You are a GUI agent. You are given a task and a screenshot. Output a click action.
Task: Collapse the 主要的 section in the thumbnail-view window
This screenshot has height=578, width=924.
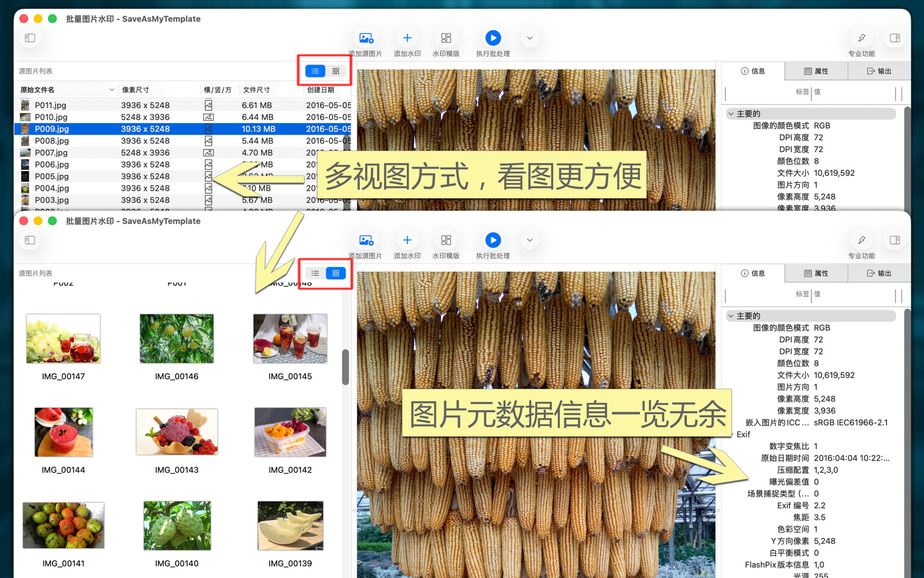coord(731,316)
